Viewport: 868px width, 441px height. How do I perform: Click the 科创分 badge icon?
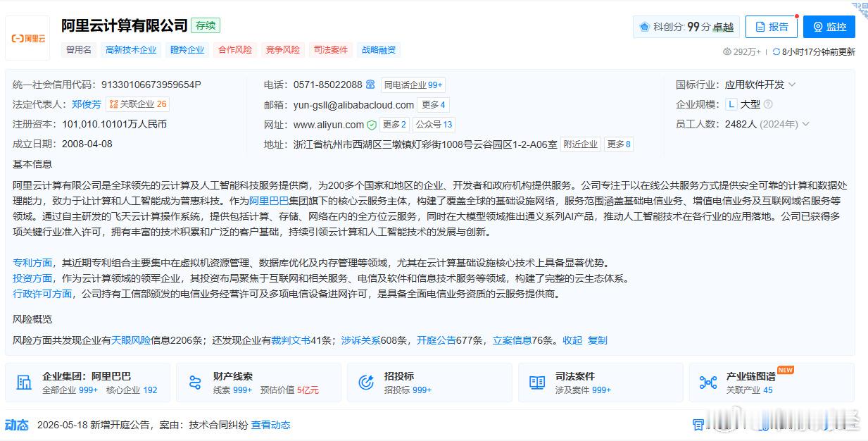point(643,27)
